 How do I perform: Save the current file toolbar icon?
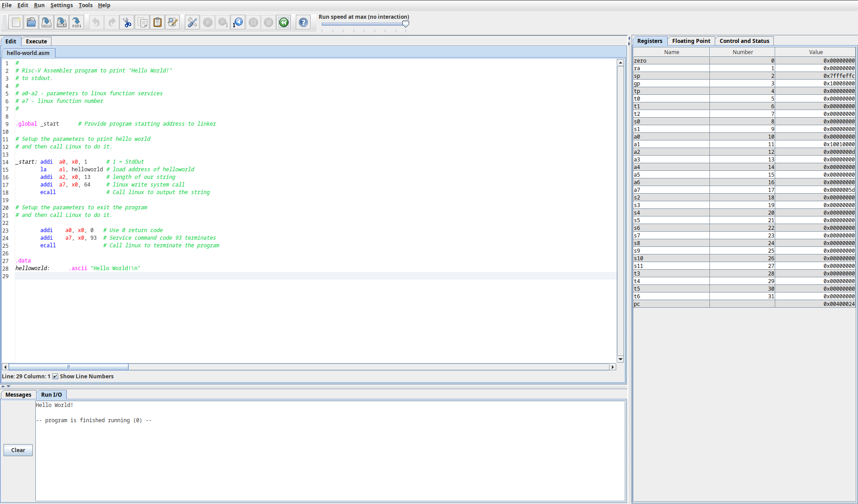pos(47,22)
